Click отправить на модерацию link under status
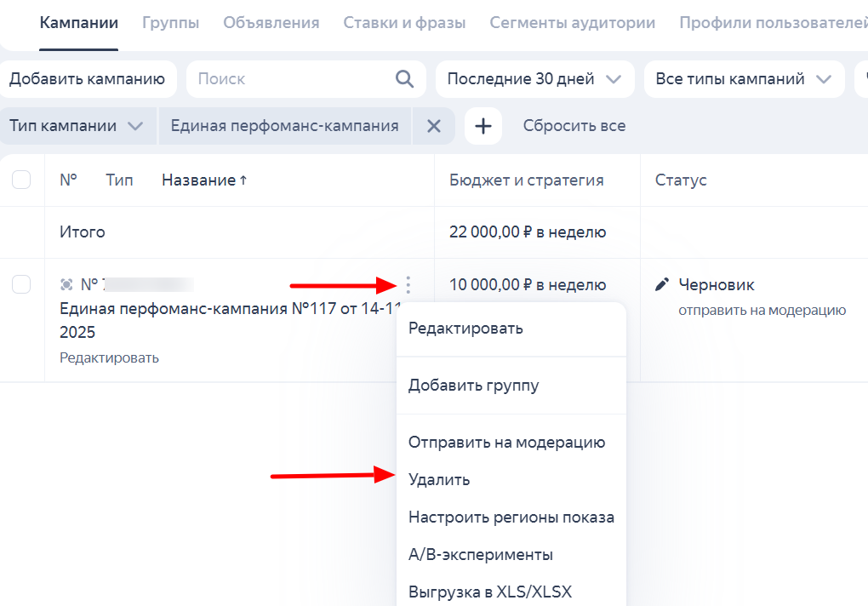 click(x=762, y=311)
